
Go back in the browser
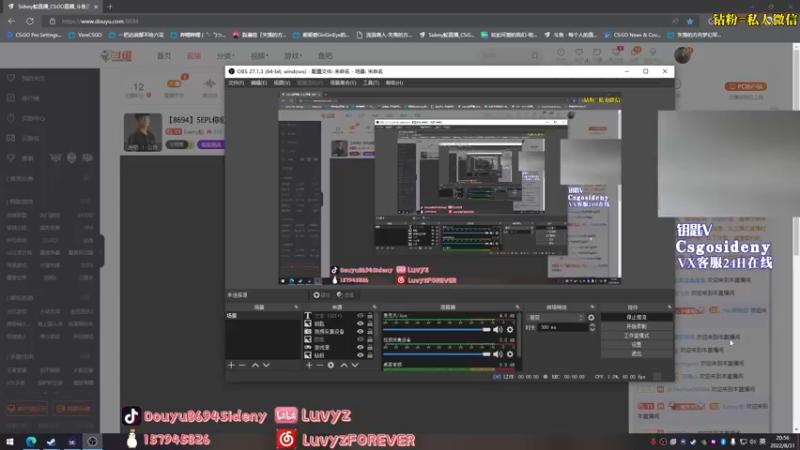pos(11,21)
